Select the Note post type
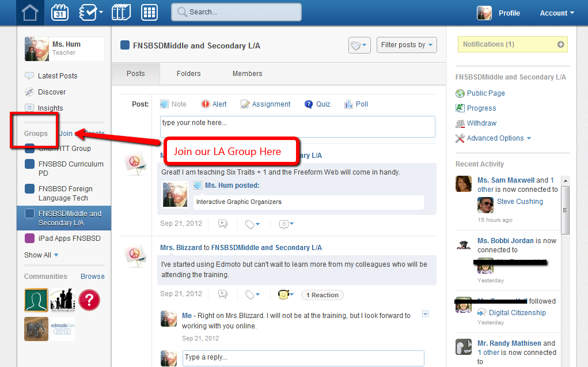The image size is (588, 367). click(173, 104)
